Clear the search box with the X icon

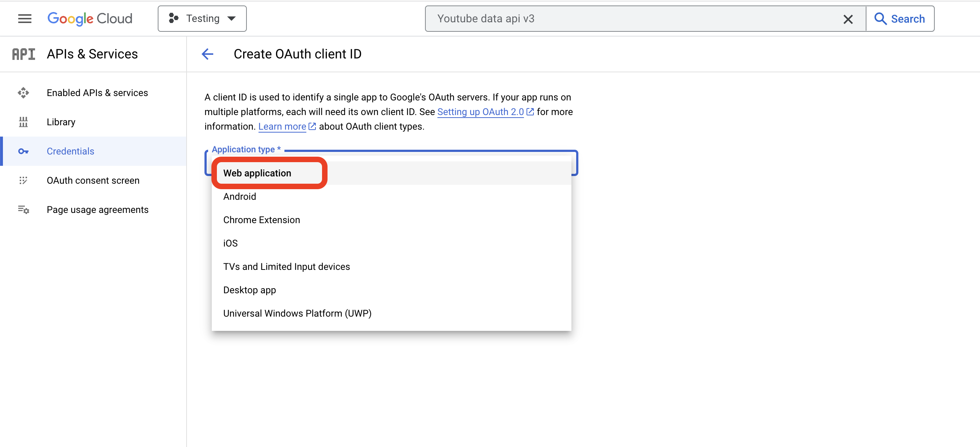(848, 19)
